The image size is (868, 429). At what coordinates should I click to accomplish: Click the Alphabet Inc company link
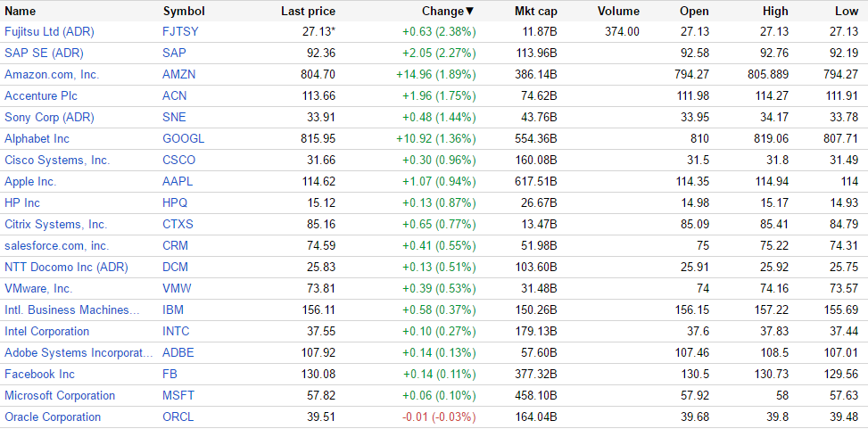37,139
